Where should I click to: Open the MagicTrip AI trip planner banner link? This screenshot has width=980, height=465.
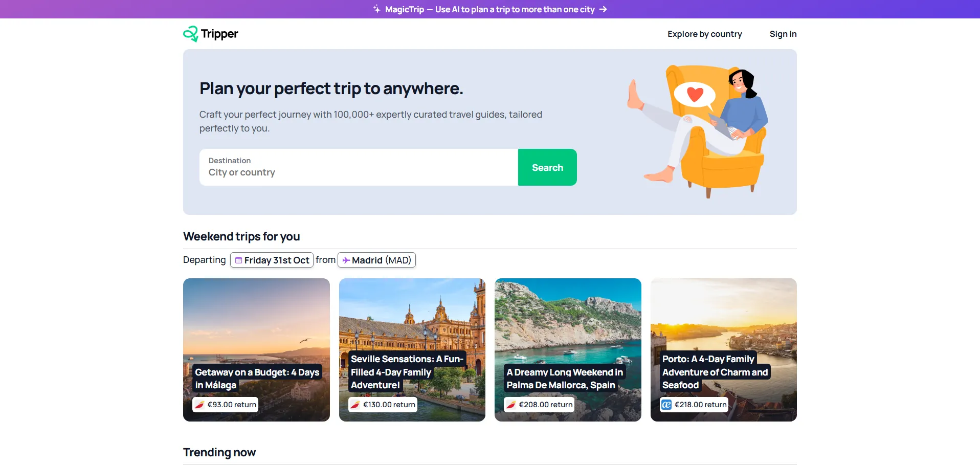tap(489, 9)
